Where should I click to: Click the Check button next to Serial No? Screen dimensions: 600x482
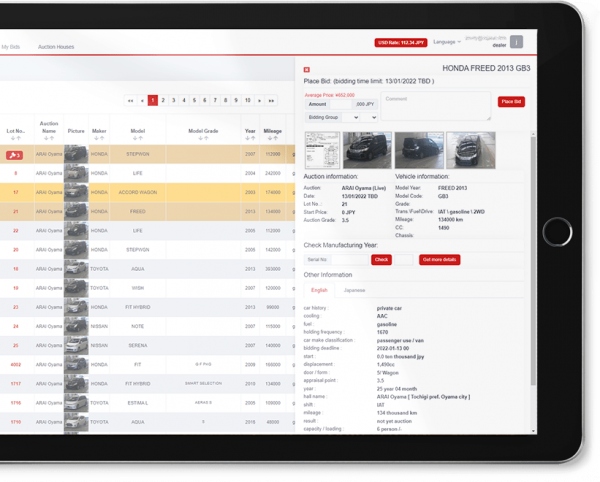tap(381, 260)
